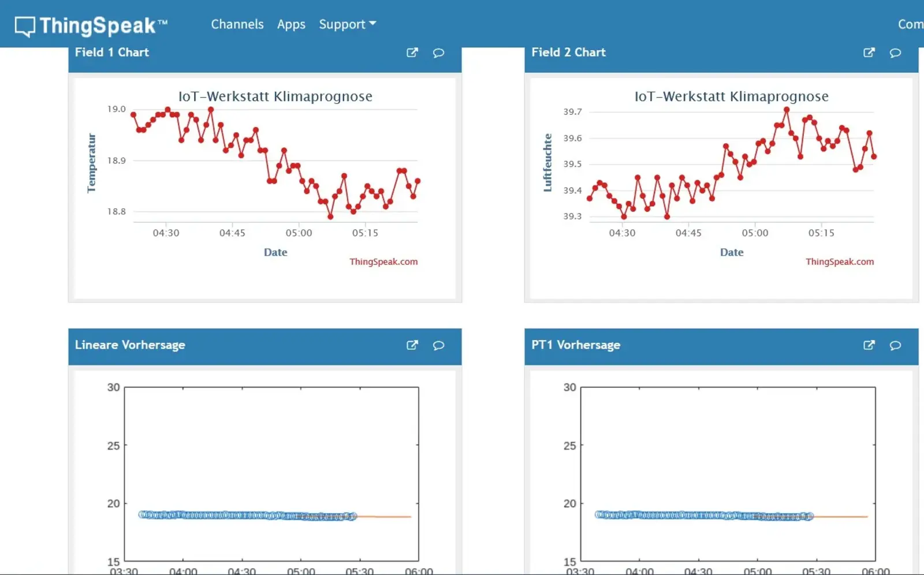The image size is (924, 575).
Task: Open PT1 Vorhersage in external window
Action: 869,345
